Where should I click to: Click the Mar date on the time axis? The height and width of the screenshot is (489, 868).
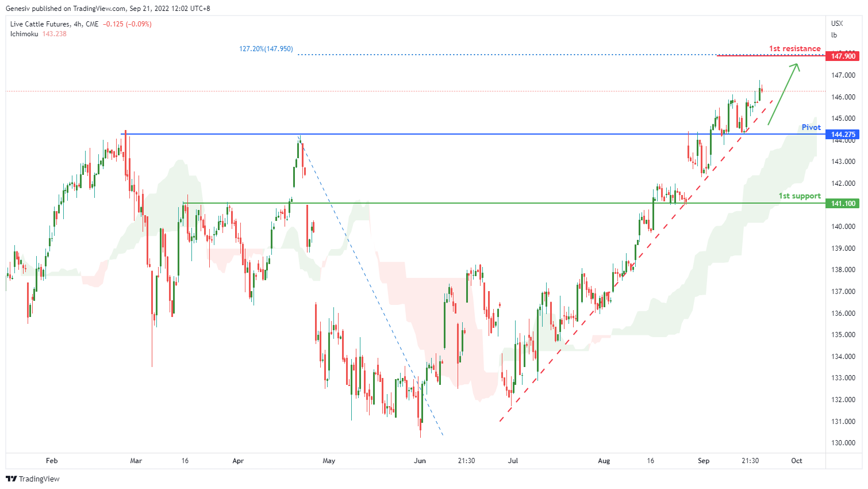pos(136,461)
